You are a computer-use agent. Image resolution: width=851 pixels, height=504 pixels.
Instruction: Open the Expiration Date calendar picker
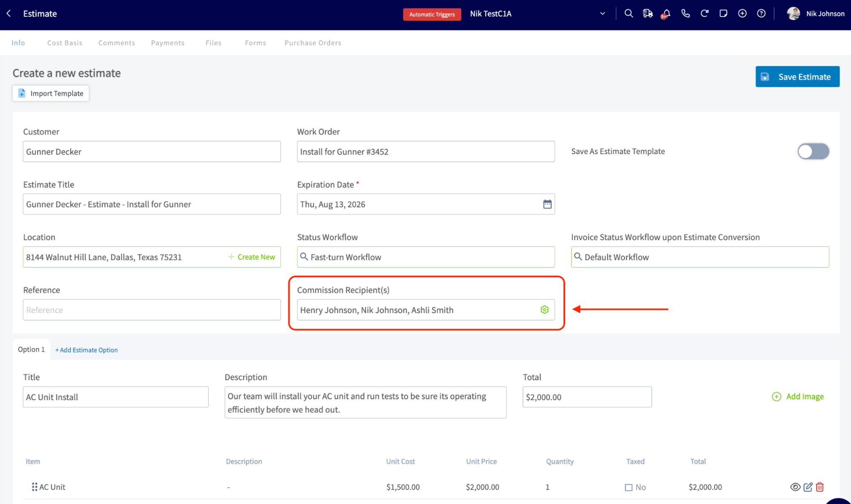pos(547,204)
